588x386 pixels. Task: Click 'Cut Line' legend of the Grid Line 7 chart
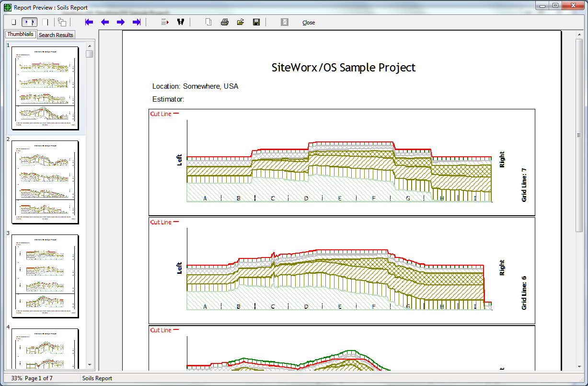164,114
